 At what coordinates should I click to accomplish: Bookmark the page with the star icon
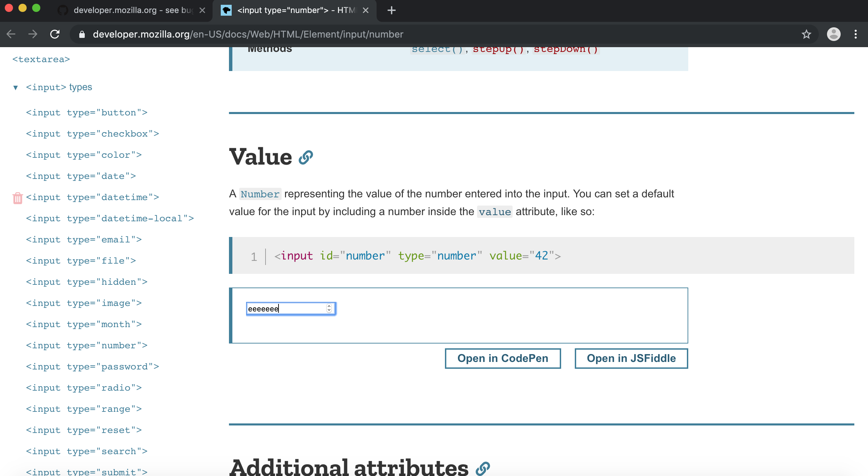[806, 34]
